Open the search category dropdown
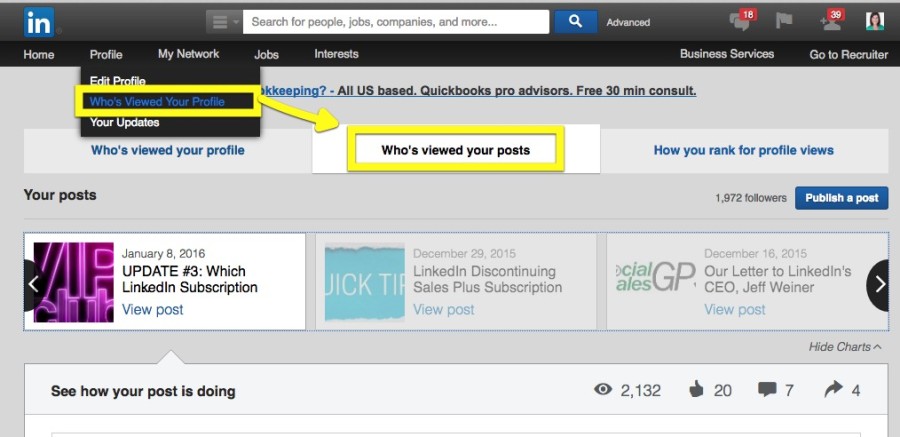The height and width of the screenshot is (437, 900). point(224,22)
